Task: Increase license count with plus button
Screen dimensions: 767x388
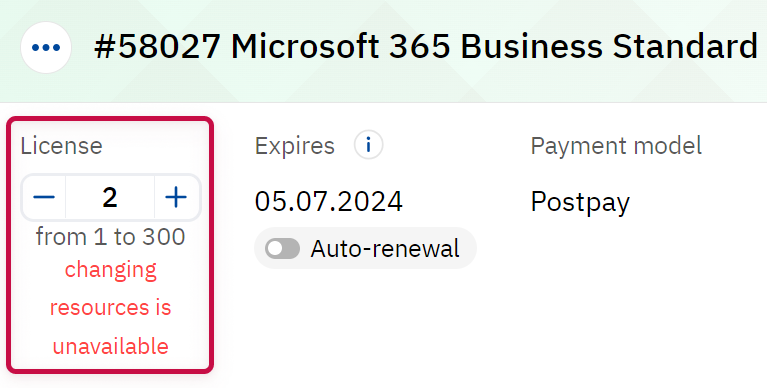Action: coord(176,197)
